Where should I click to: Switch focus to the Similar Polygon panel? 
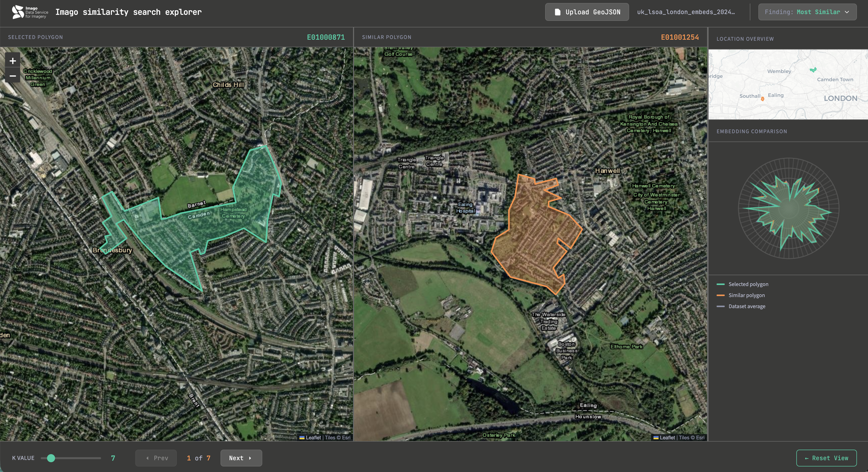click(x=387, y=37)
